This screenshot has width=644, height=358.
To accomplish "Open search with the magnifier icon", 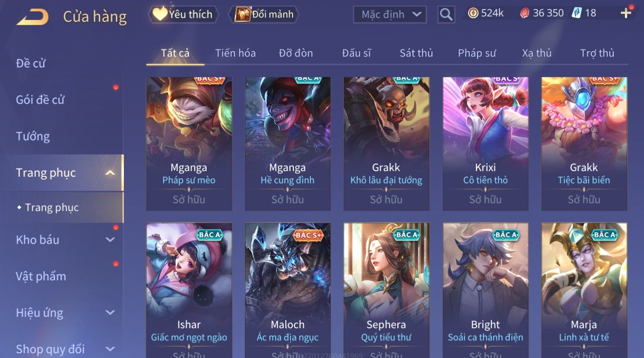I will click(446, 15).
